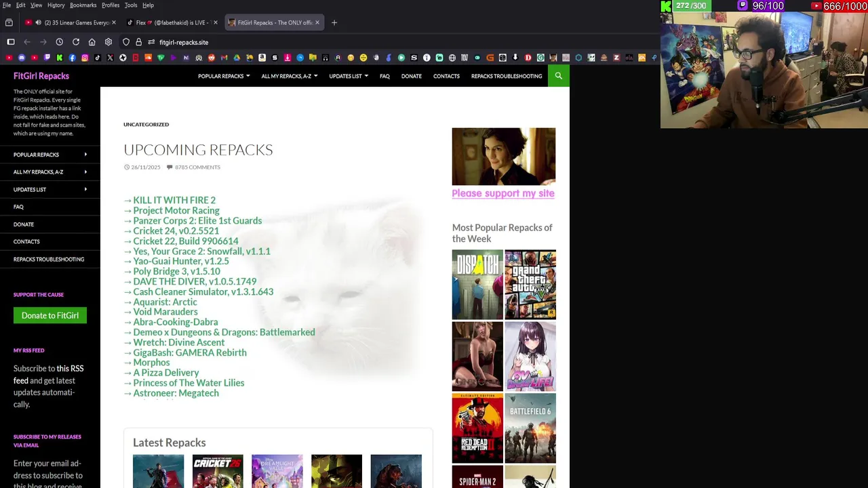Open the SoundCloud bookmark
The image size is (868, 488).
pyautogui.click(x=149, y=58)
